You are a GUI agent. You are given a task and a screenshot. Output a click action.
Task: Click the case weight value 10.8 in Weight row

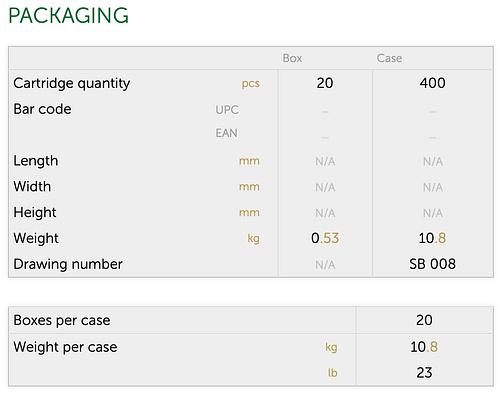click(x=432, y=238)
